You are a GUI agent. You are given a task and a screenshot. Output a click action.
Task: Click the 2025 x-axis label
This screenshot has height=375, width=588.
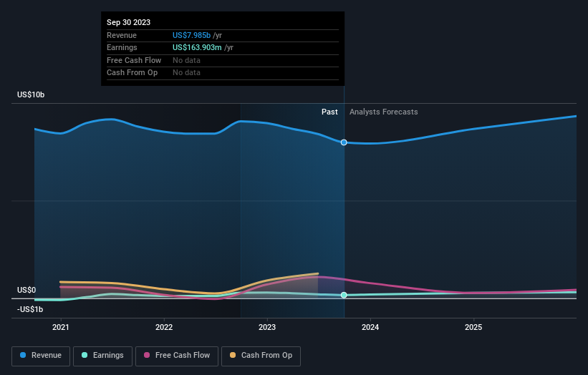473,327
